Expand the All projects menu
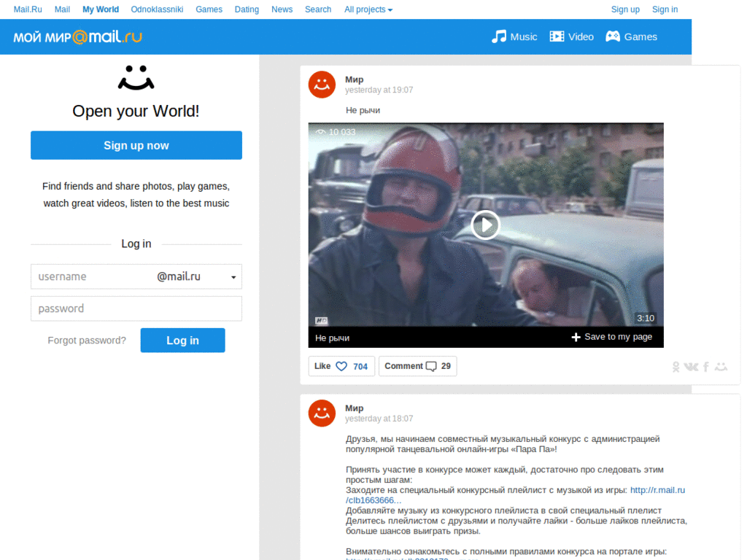Viewport: 747px width, 560px height. pos(368,9)
